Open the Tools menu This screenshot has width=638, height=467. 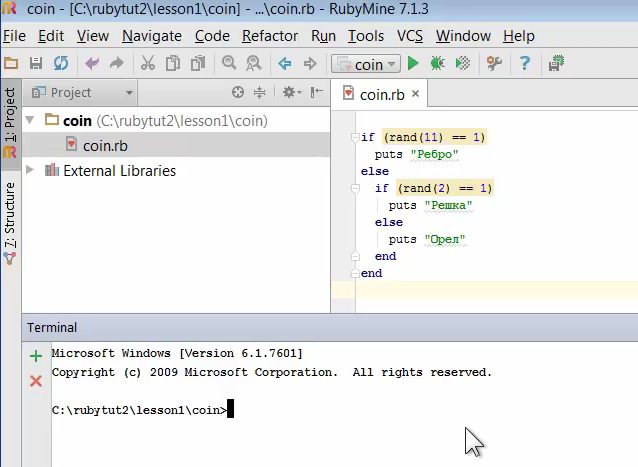366,36
